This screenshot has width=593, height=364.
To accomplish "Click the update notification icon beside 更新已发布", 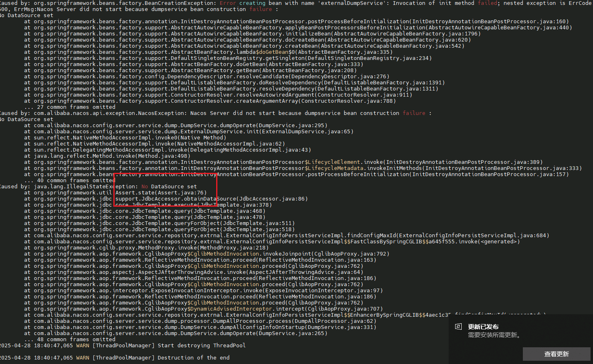I will [458, 326].
